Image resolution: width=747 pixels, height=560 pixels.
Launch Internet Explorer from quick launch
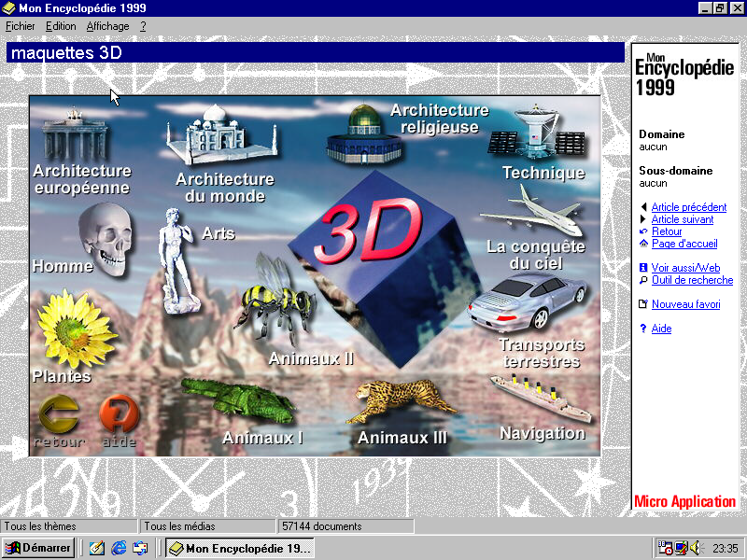click(119, 548)
